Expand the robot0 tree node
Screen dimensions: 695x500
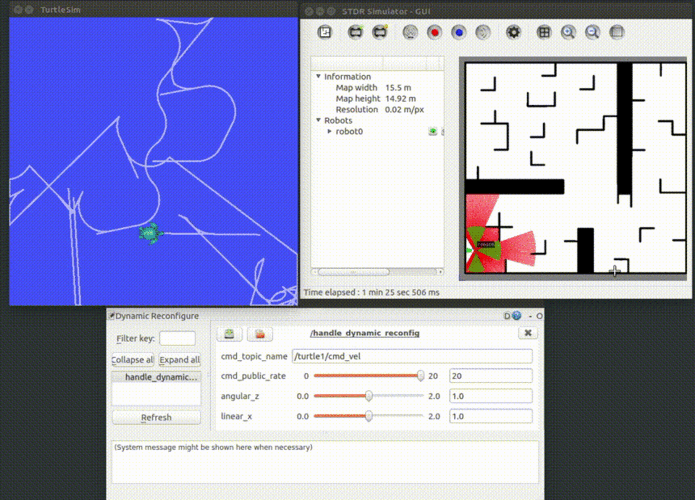click(329, 131)
